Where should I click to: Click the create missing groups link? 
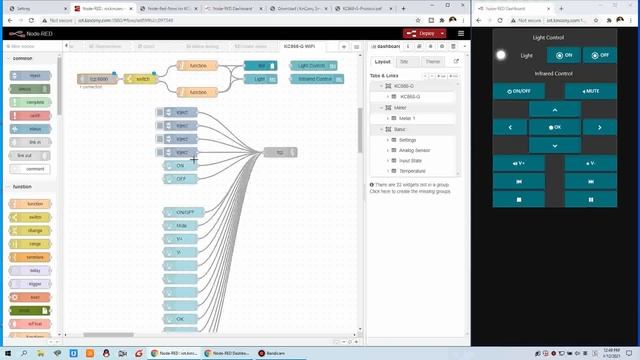pos(410,191)
